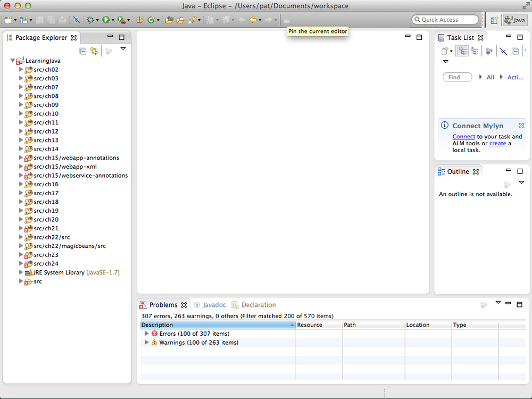Collapse the LearningJava project node

tap(13, 61)
